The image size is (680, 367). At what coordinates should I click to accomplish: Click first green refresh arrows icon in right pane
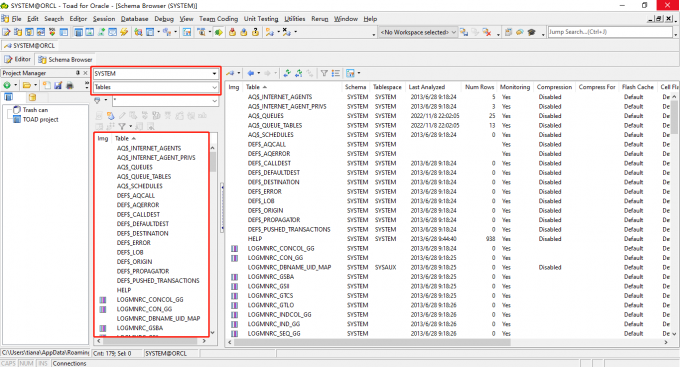287,73
